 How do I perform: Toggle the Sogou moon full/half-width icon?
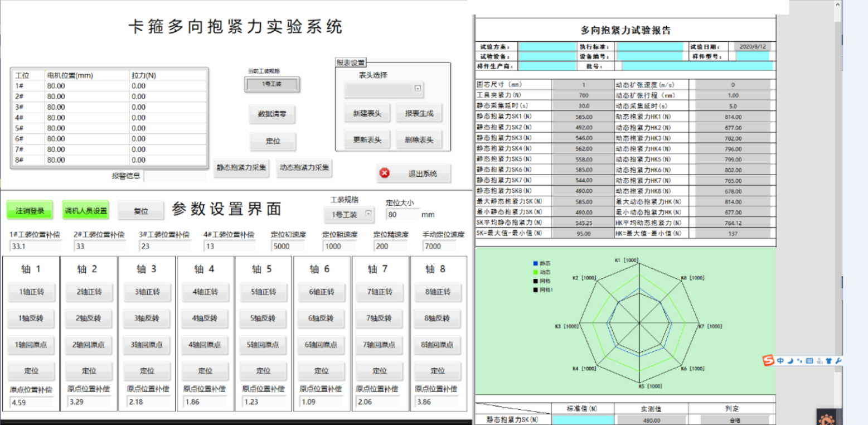point(790,360)
